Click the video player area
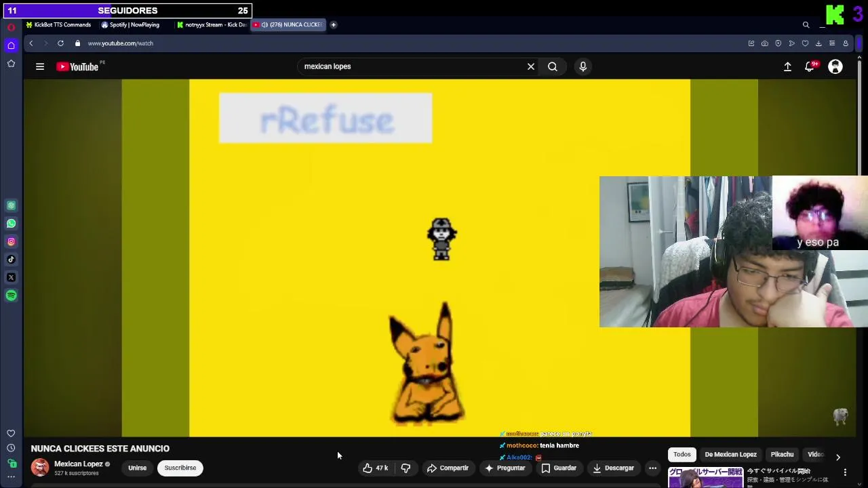868x488 pixels. [439, 258]
